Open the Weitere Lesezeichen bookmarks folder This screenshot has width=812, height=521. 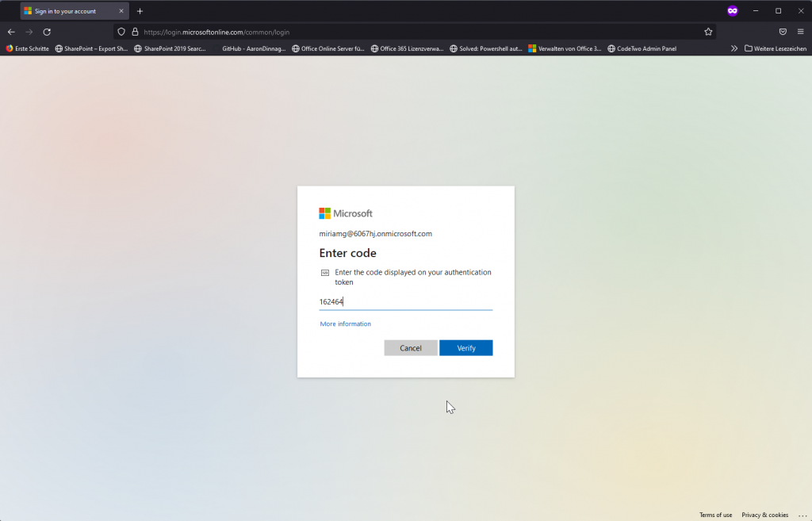pos(776,48)
